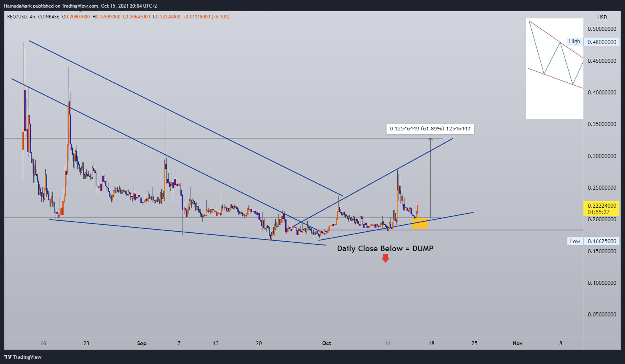Click the '18' date on time axis

(x=431, y=343)
